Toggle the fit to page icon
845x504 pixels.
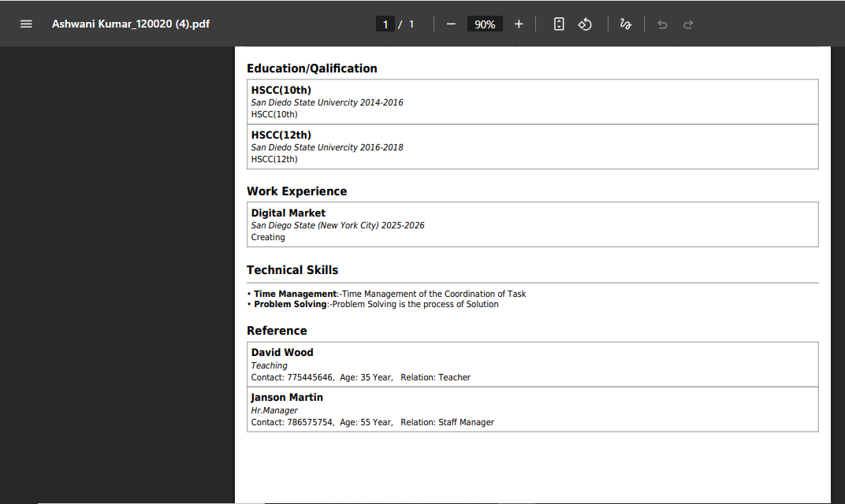coord(559,24)
